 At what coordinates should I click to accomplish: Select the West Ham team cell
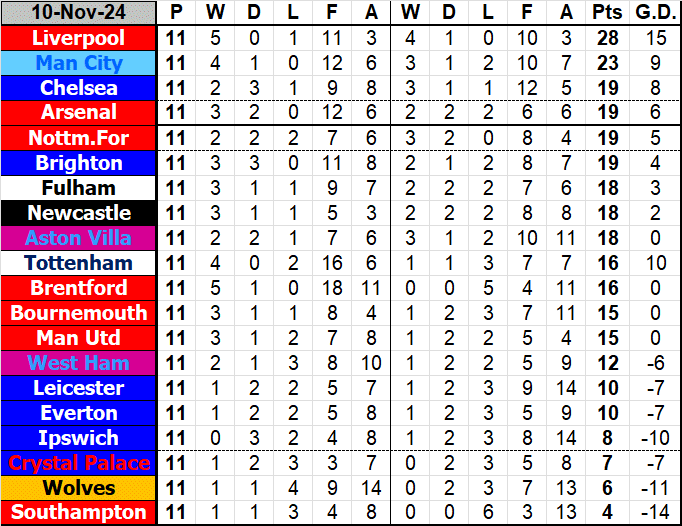click(79, 363)
